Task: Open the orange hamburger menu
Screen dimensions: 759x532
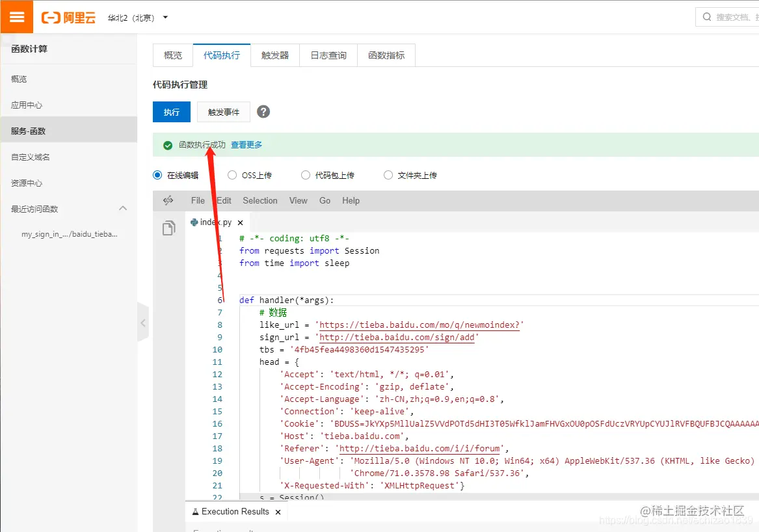Action: click(x=16, y=17)
